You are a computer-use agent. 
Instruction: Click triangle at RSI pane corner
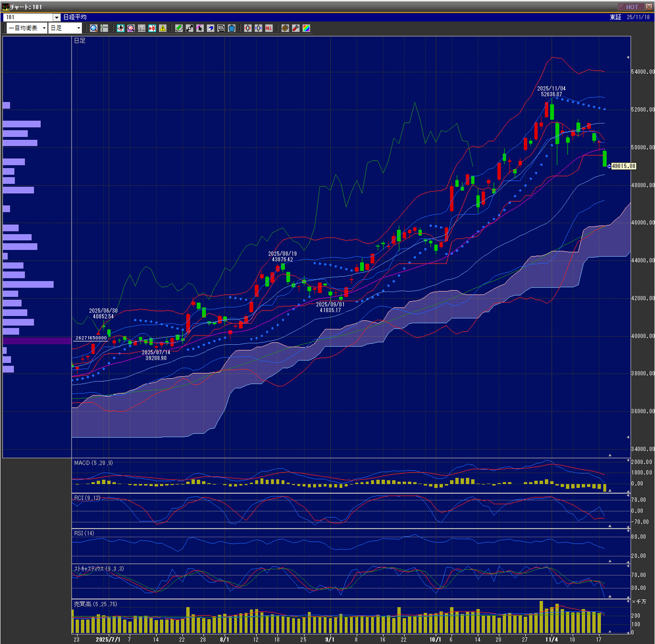pyautogui.click(x=610, y=561)
